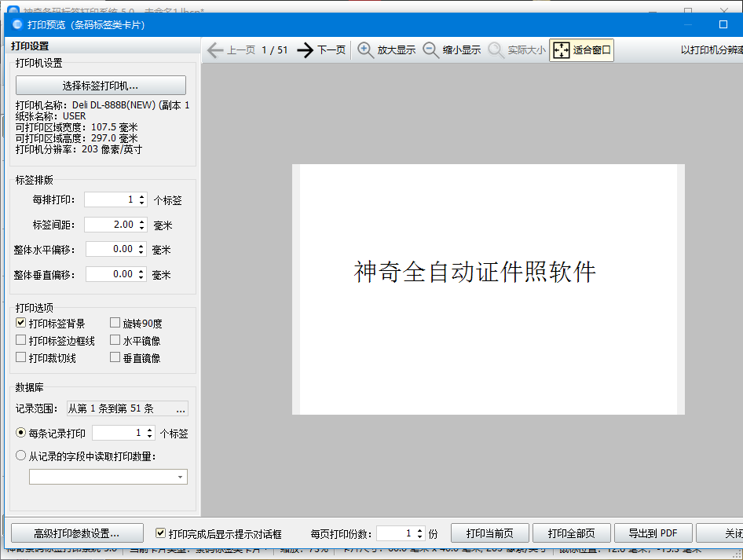The image size is (743, 560).
Task: Click the zoom in magnifier icon
Action: 365,49
